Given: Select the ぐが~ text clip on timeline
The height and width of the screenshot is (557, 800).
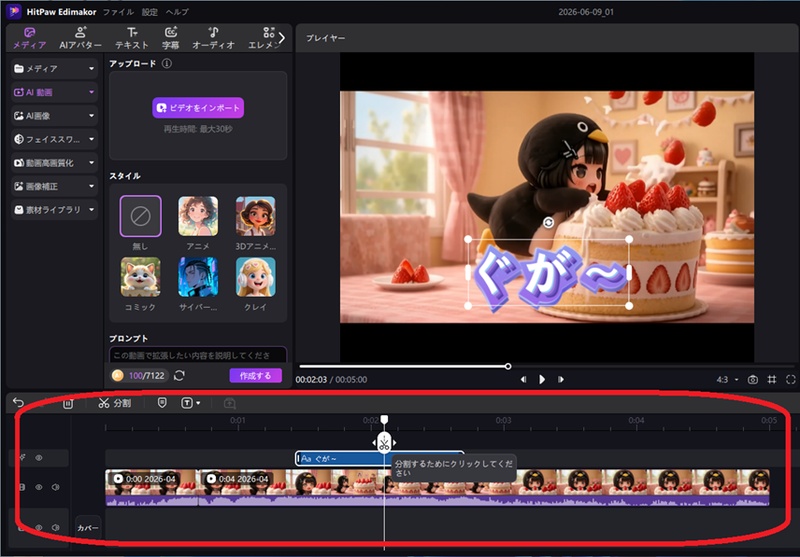Looking at the screenshot, I should point(380,459).
